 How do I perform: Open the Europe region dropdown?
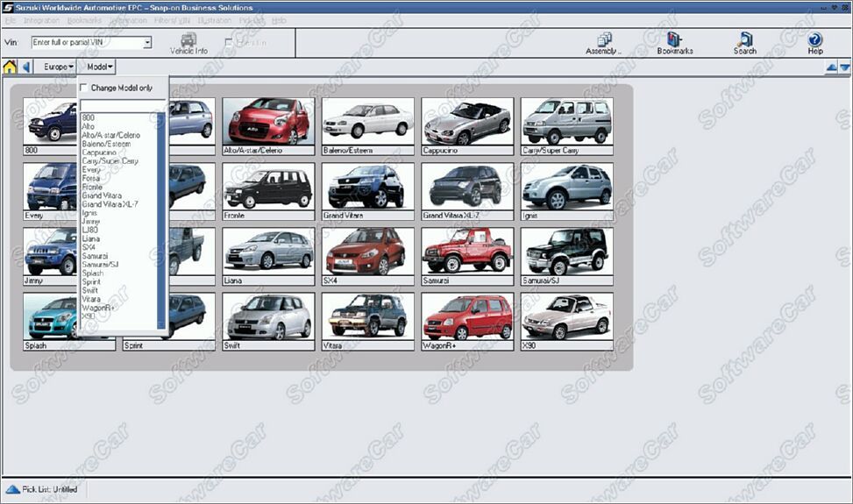59,67
